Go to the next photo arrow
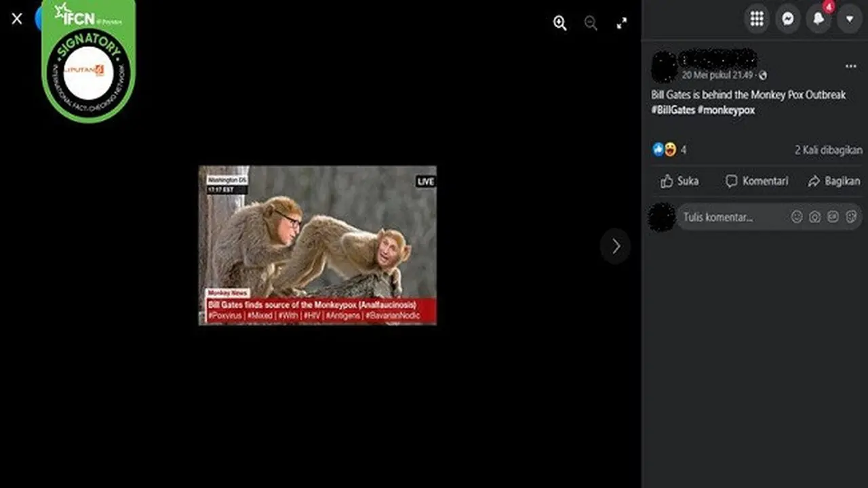The height and width of the screenshot is (488, 868). point(615,246)
